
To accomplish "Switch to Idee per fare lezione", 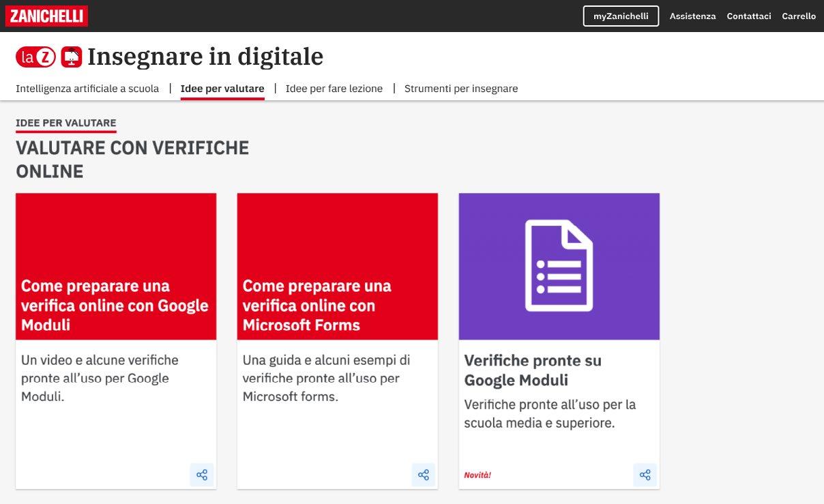I will pyautogui.click(x=334, y=89).
